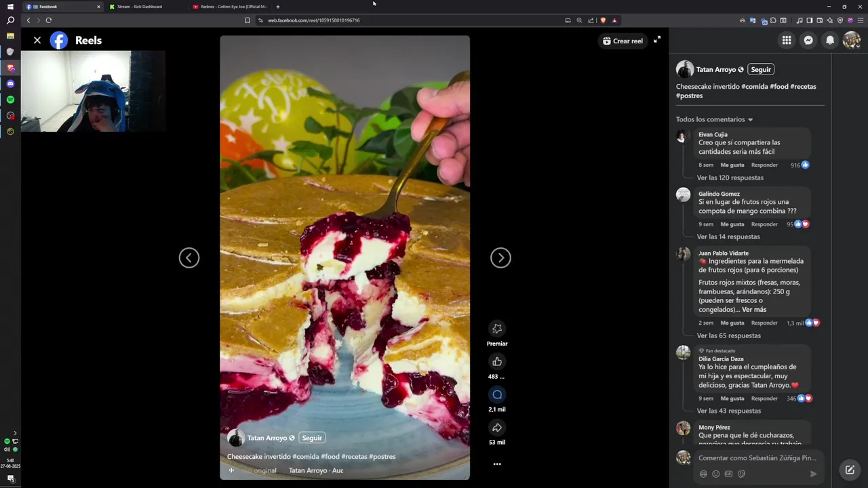Open Spotify from the taskbar

point(10,100)
